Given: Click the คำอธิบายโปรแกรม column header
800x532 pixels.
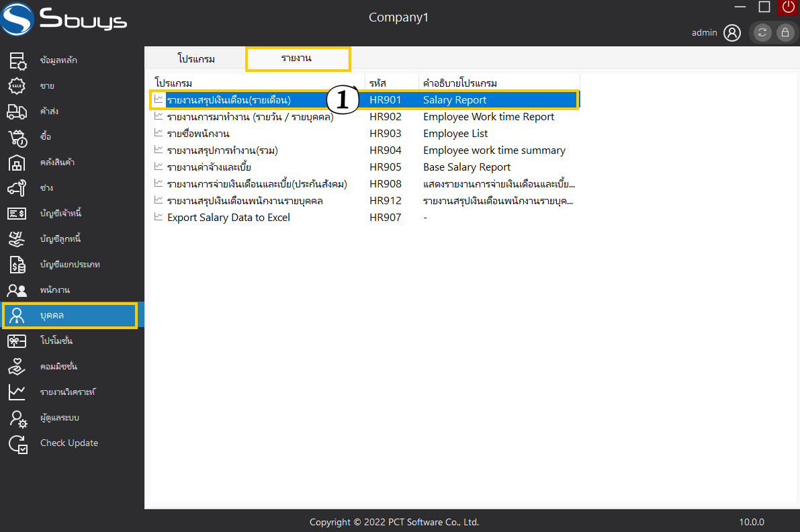Looking at the screenshot, I should point(459,83).
